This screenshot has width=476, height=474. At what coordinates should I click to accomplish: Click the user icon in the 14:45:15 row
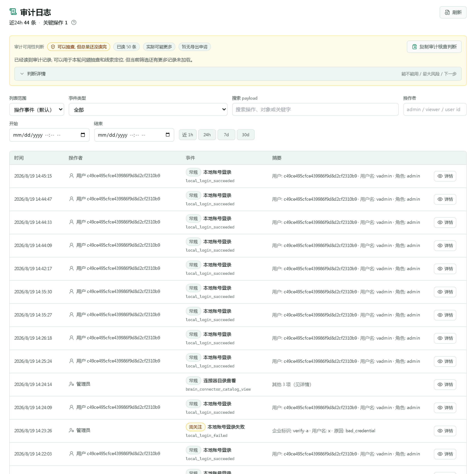(x=71, y=176)
